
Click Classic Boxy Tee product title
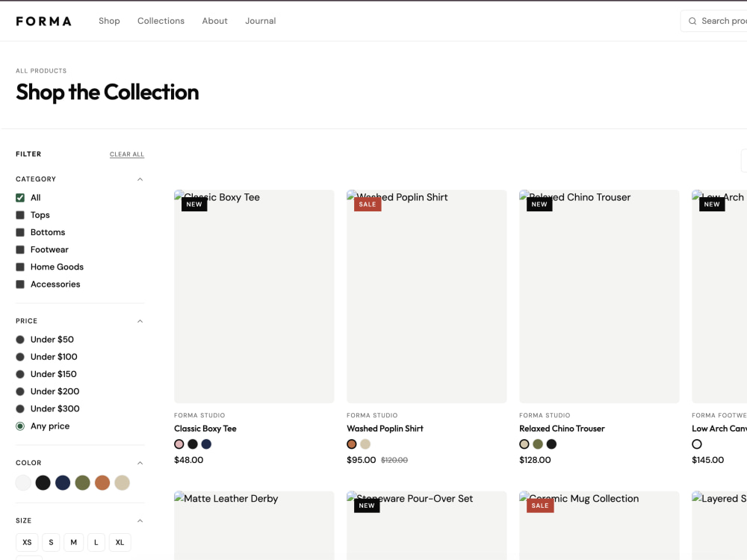coord(205,429)
